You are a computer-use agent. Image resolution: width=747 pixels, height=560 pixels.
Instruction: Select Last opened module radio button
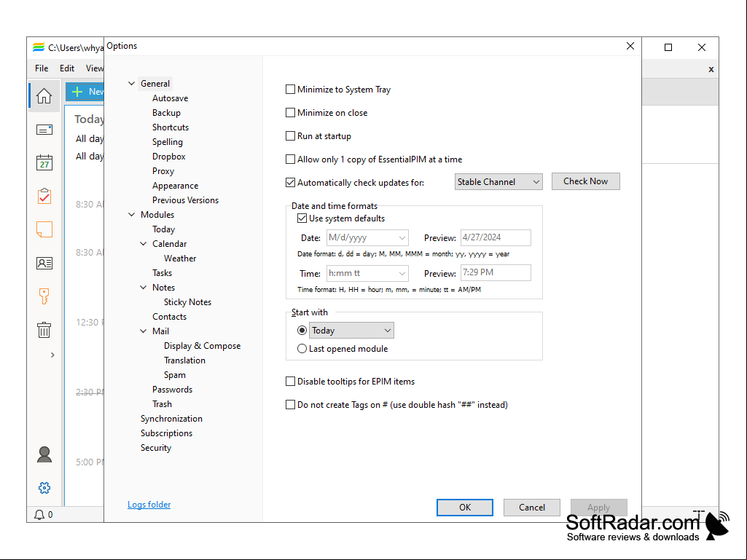(x=302, y=349)
